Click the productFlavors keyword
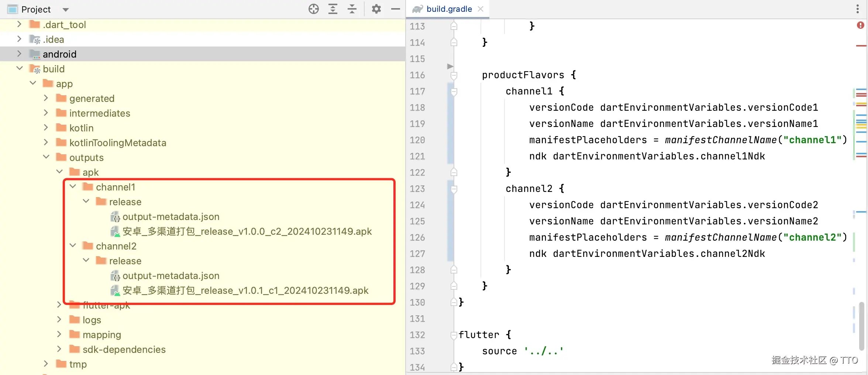868x375 pixels. point(523,75)
